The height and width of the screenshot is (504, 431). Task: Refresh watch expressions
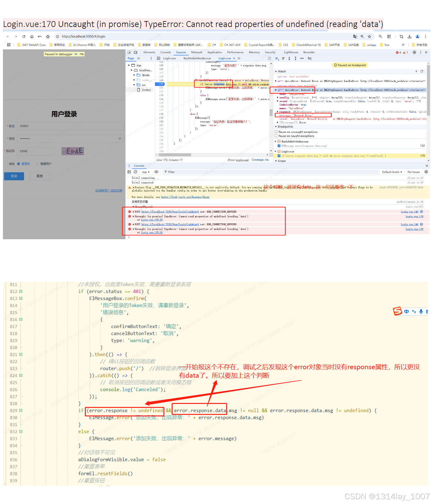point(422,71)
